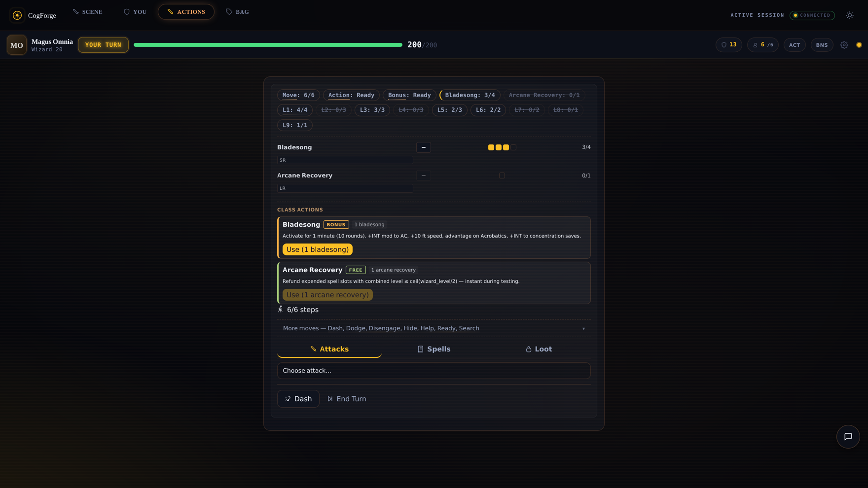This screenshot has width=868, height=488.
Task: Click the CogForge logo icon
Action: point(17,15)
